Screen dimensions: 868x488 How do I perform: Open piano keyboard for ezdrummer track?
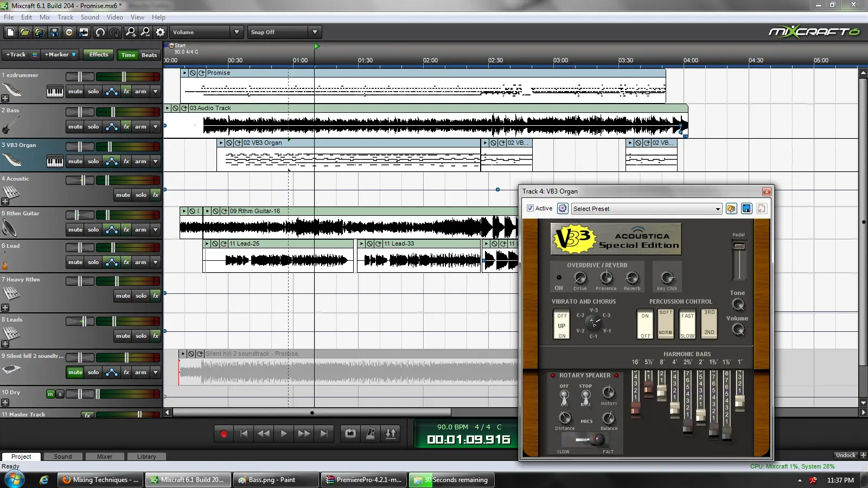(x=55, y=92)
